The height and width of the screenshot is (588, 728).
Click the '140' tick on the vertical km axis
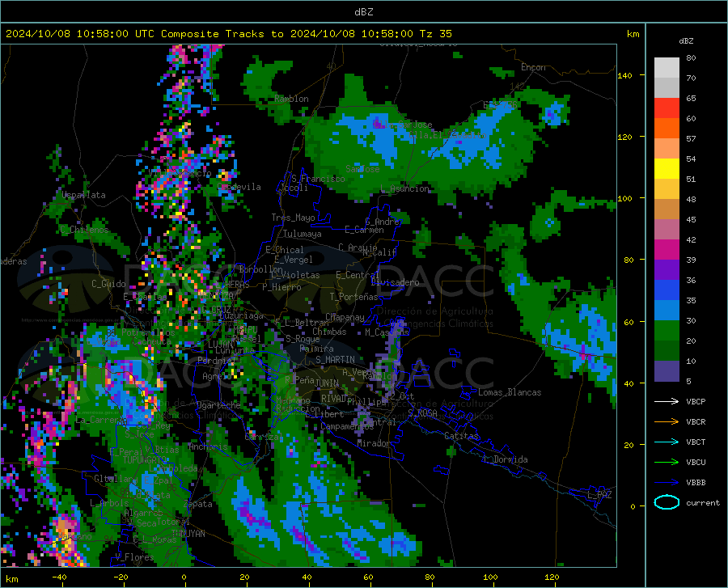[624, 76]
